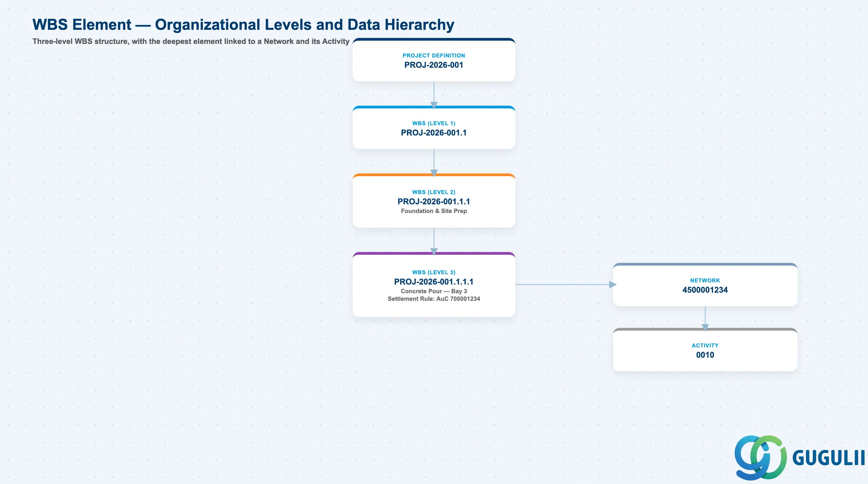Click the 'PROJ-2026-001.1.1.1' identifier text
Viewport: 868px width, 484px height.
434,282
